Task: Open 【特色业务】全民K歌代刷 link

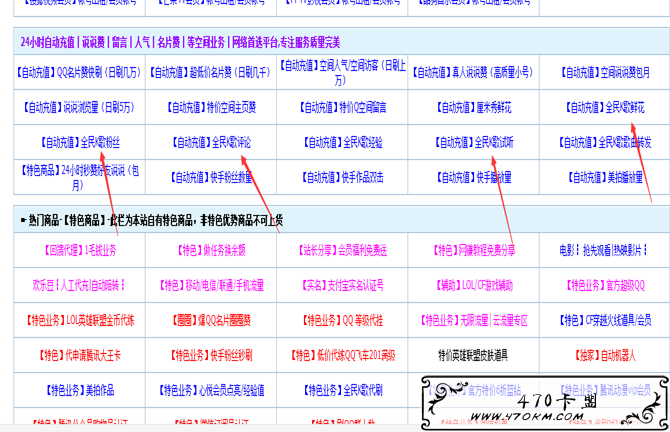Action: click(x=342, y=390)
